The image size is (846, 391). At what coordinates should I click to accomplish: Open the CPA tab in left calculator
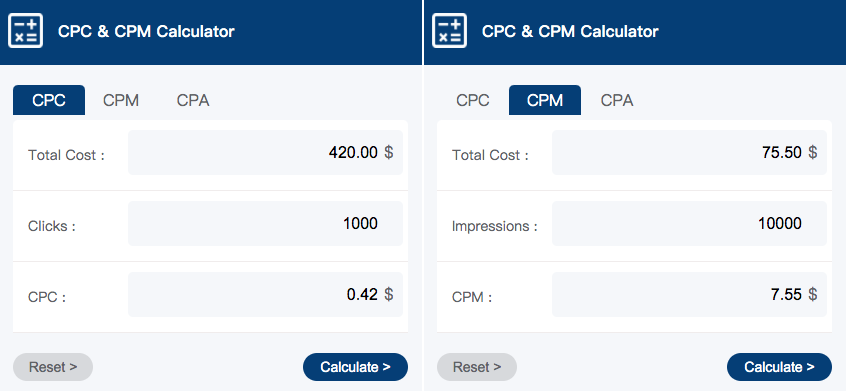coord(193,100)
